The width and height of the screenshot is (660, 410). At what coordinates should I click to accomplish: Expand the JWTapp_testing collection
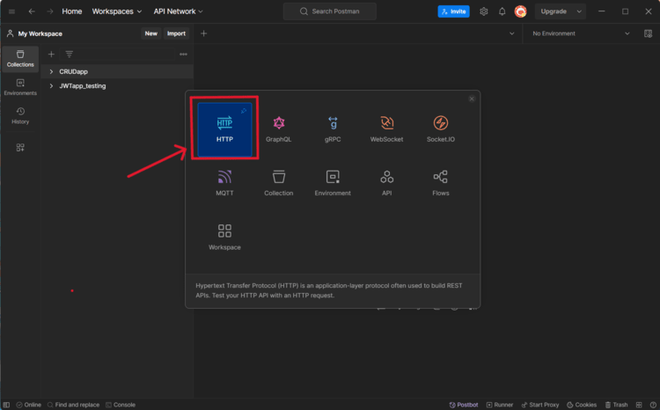(x=51, y=86)
